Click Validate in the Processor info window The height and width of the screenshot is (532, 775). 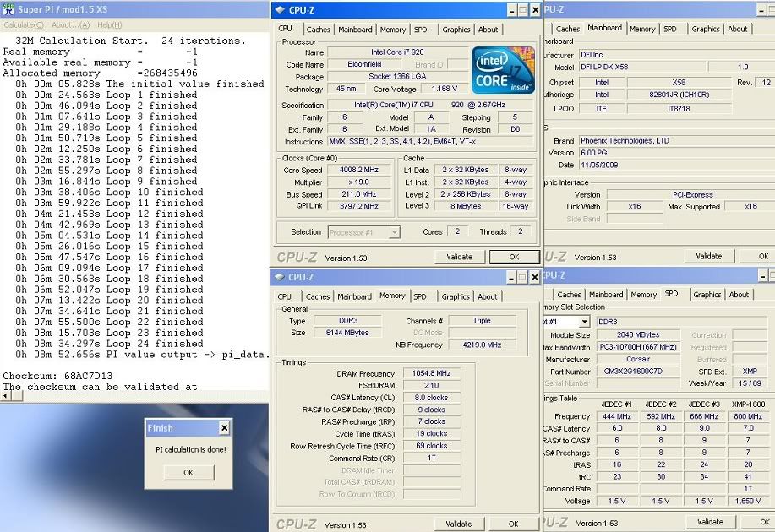pyautogui.click(x=459, y=257)
